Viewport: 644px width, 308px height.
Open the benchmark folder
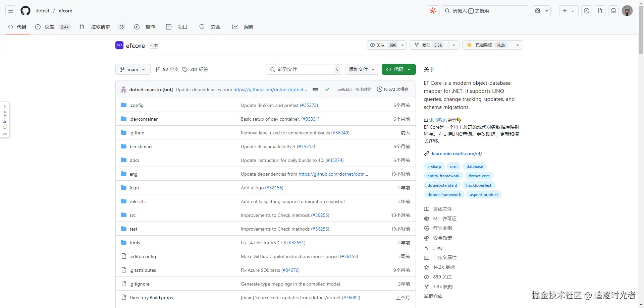point(141,146)
